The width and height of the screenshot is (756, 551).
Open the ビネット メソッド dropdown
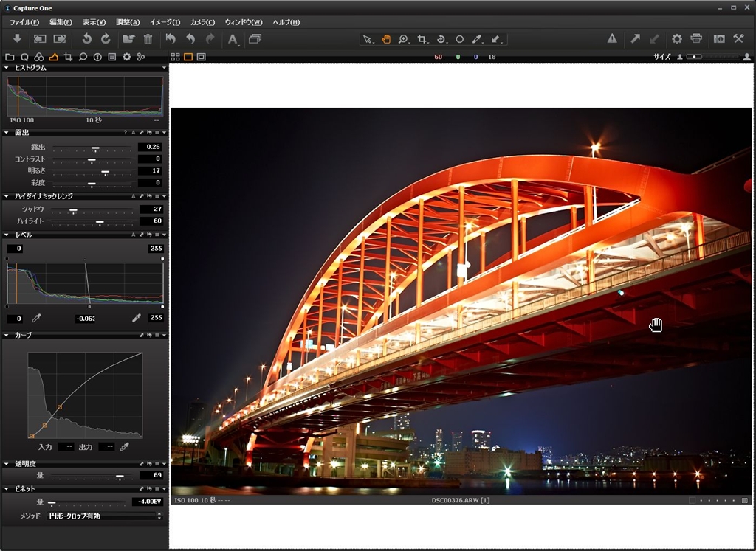104,516
